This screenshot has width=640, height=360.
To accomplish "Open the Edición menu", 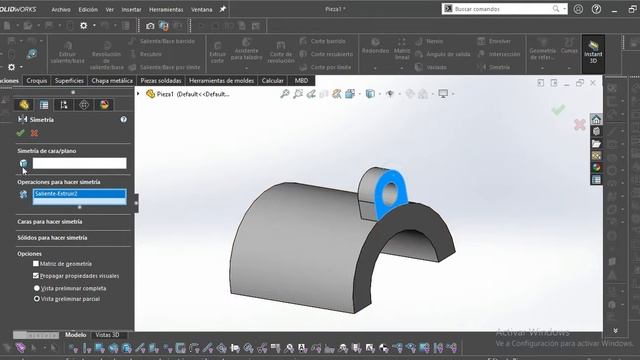I will (88, 9).
